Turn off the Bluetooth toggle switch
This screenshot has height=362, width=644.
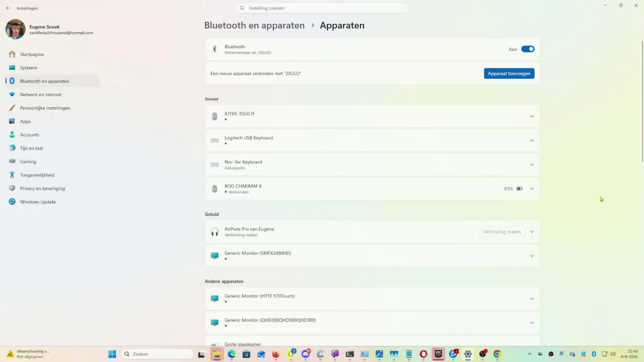point(528,49)
